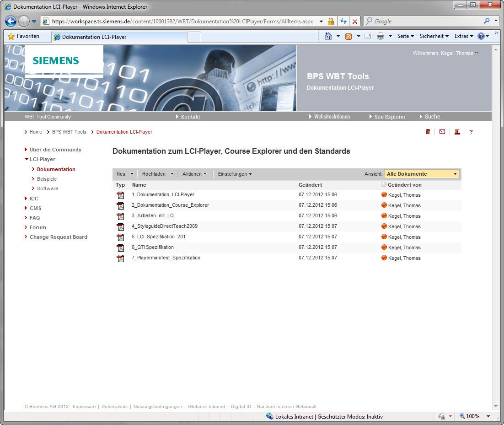The width and height of the screenshot is (504, 425).
Task: Open the browser home icon in toolbar
Action: [x=328, y=36]
